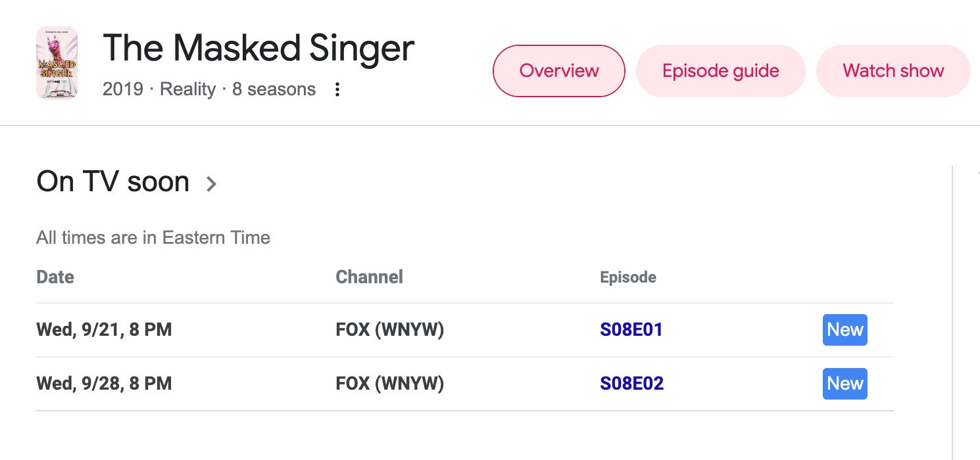Click the Episode column header
Image resolution: width=980 pixels, height=460 pixels.
627,277
